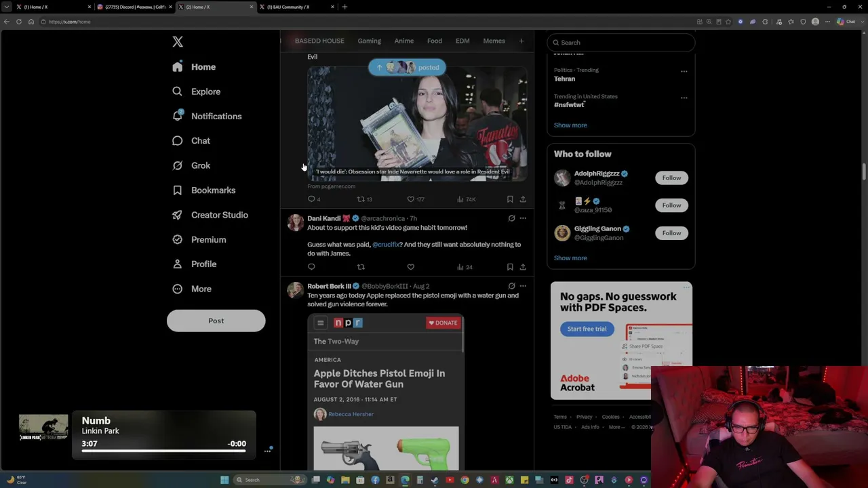Open Notifications in the sidebar

(x=207, y=116)
